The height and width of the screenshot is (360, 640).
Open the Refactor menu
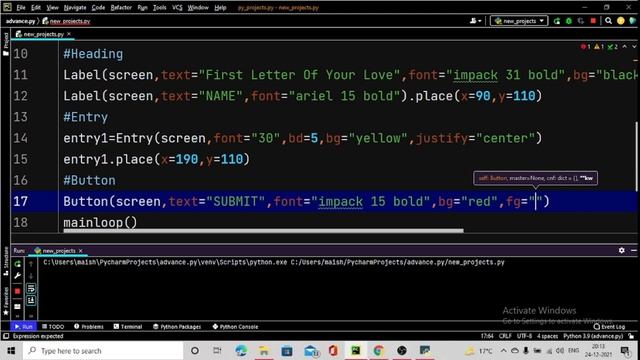point(121,7)
